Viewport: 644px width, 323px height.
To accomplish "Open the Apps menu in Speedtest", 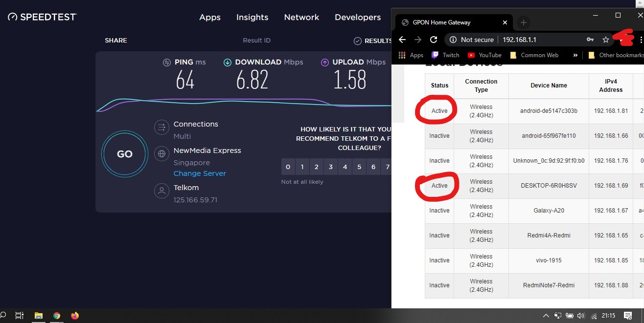I will click(210, 17).
